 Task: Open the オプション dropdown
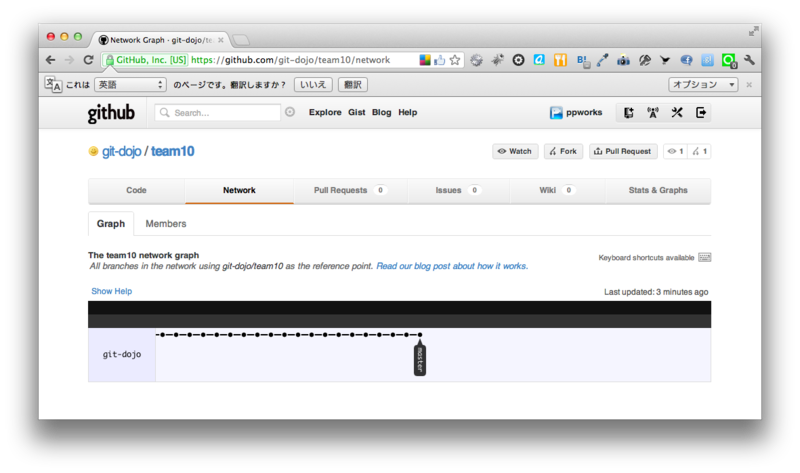(703, 85)
